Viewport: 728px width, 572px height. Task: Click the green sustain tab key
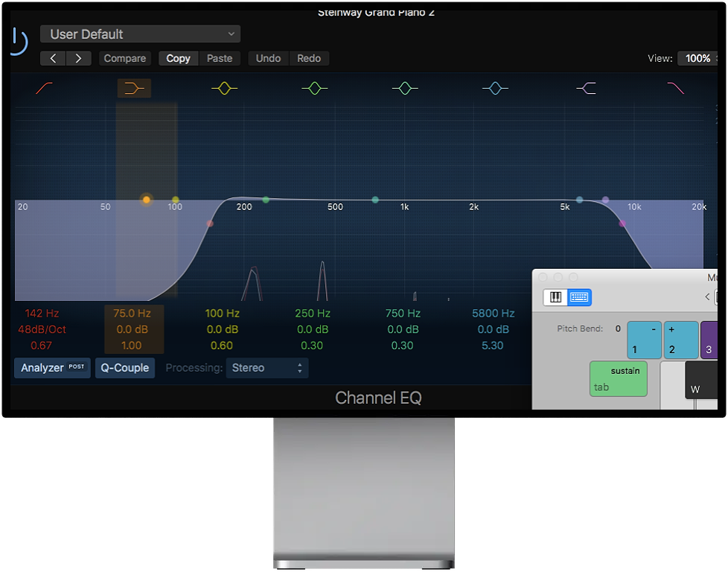pyautogui.click(x=619, y=378)
